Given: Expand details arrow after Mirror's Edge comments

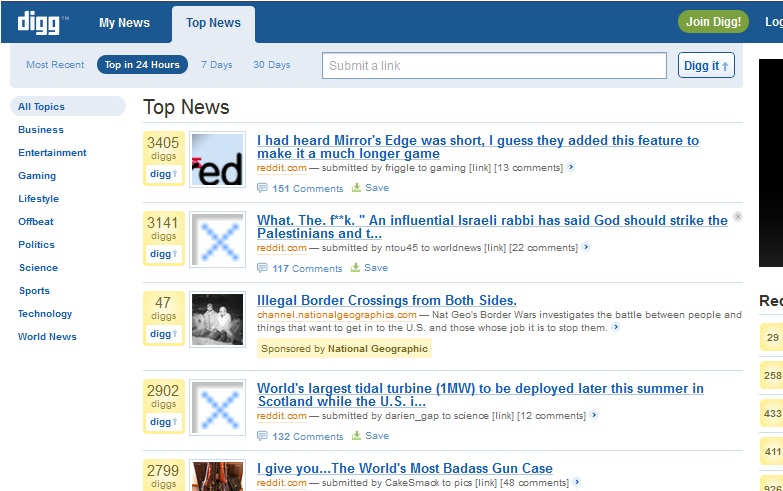Looking at the screenshot, I should [571, 167].
